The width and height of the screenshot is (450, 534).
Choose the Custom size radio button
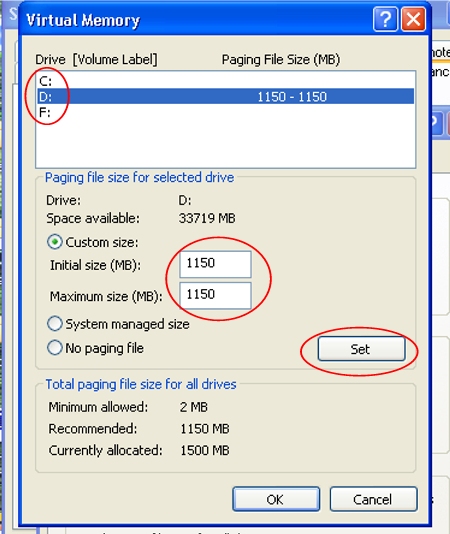point(55,242)
